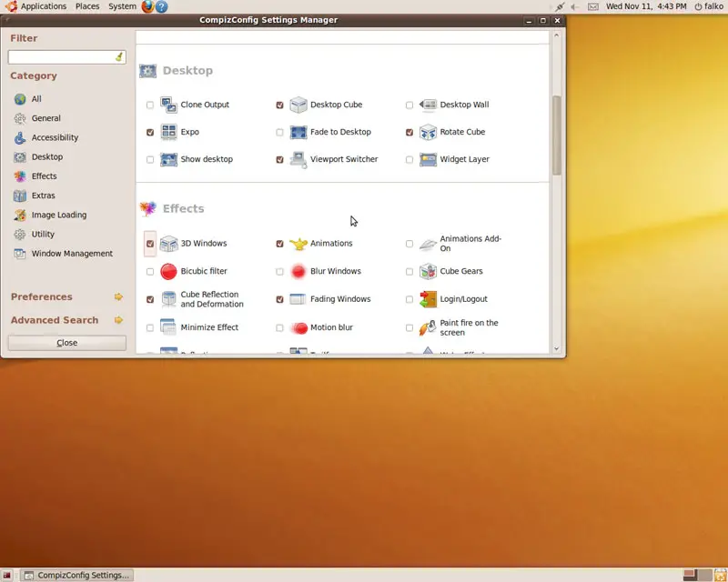728x582 pixels.
Task: Open the Rotate Cube plugin icon
Action: click(428, 132)
